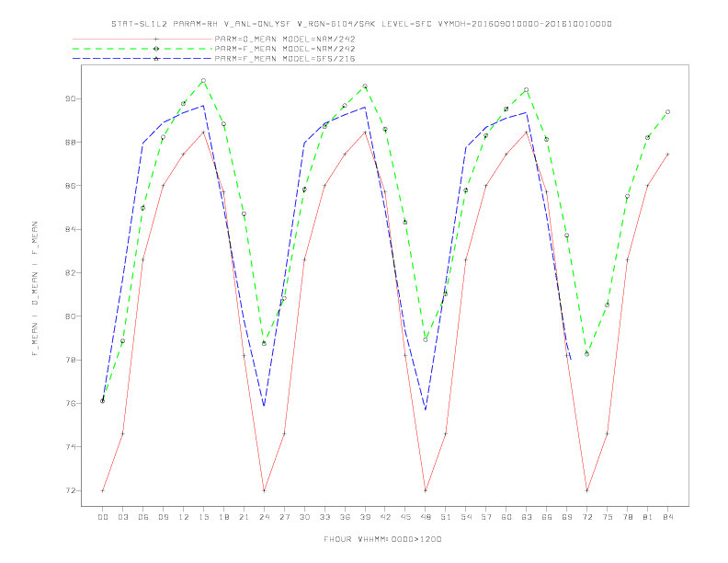Click red plus data point at hour 00

103,490
